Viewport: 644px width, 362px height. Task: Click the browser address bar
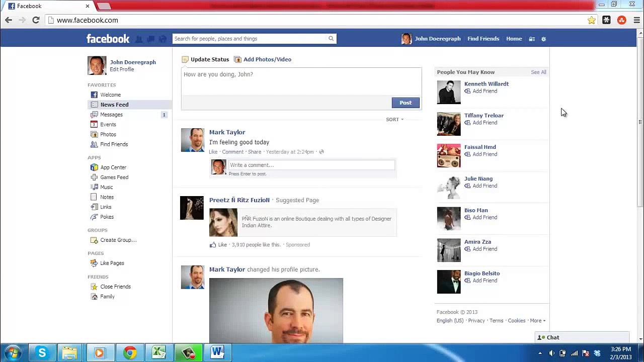315,20
